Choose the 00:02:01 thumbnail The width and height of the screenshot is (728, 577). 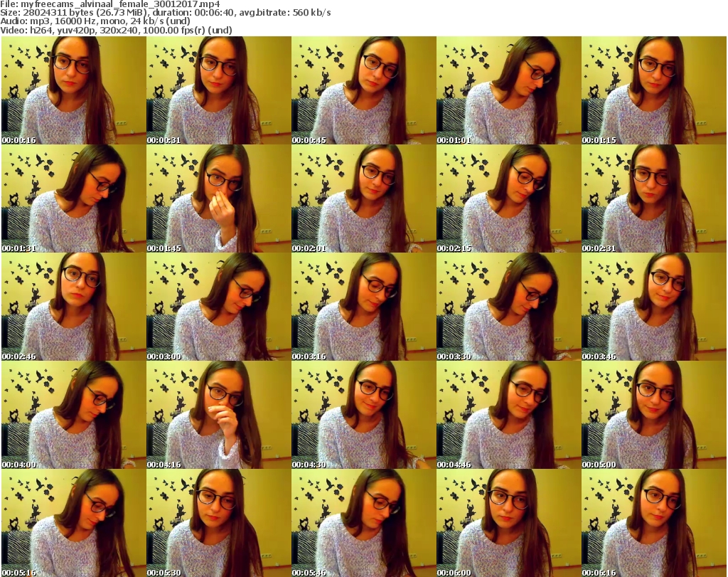pyautogui.click(x=363, y=198)
